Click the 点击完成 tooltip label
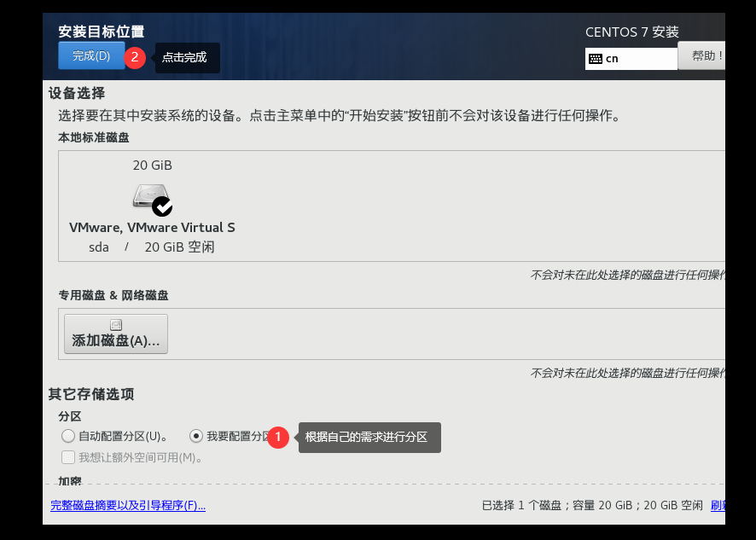 point(185,57)
